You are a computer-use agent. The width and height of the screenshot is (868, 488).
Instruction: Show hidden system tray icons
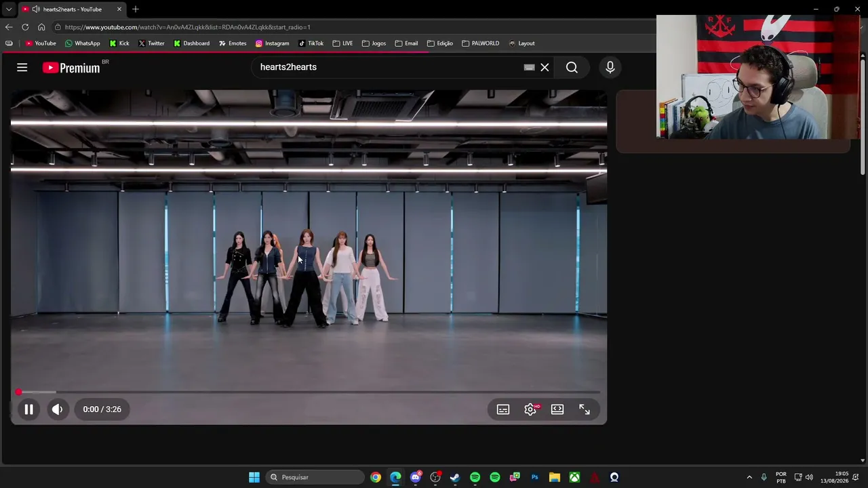[749, 477]
